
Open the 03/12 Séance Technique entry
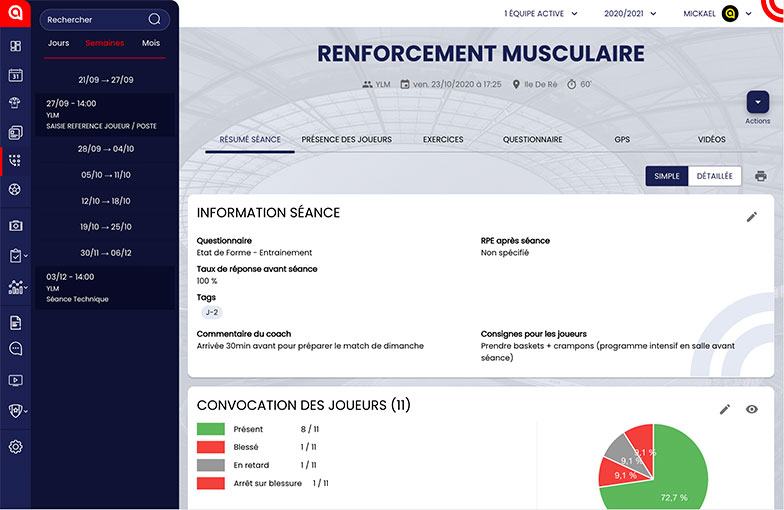pyautogui.click(x=104, y=288)
